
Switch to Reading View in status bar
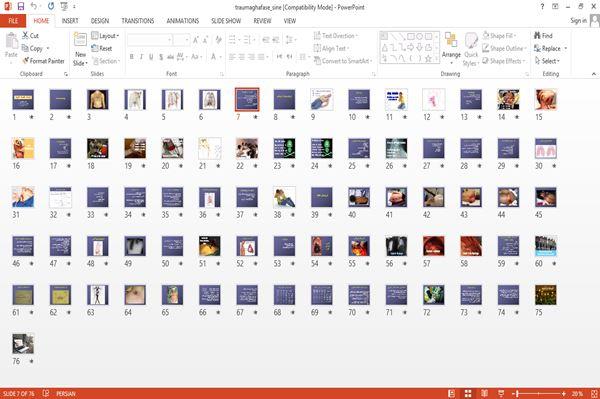pyautogui.click(x=484, y=393)
